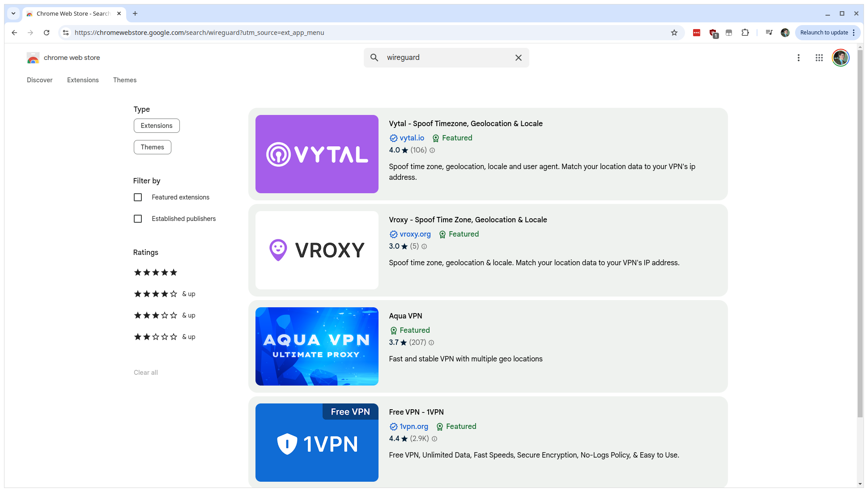The image size is (868, 492).
Task: Open the Extensions puzzle icon
Action: (x=745, y=33)
